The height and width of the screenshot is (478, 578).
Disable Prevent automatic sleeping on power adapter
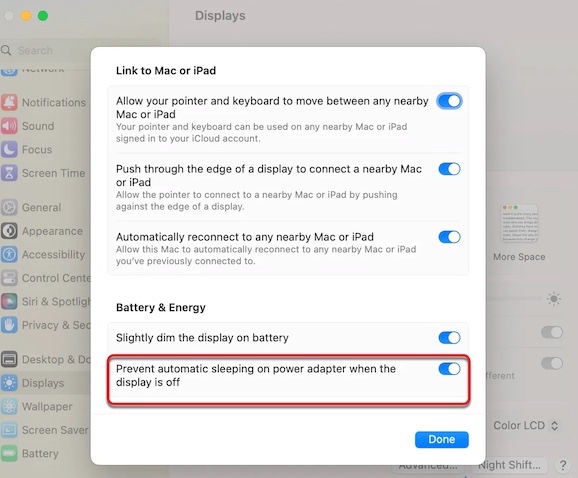coord(449,369)
